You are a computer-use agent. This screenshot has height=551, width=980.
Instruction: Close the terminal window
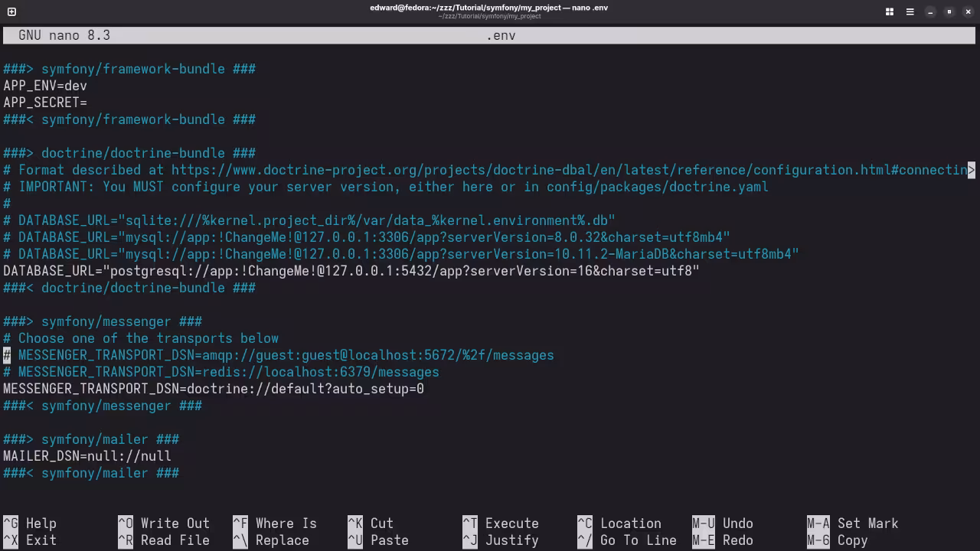tap(968, 11)
